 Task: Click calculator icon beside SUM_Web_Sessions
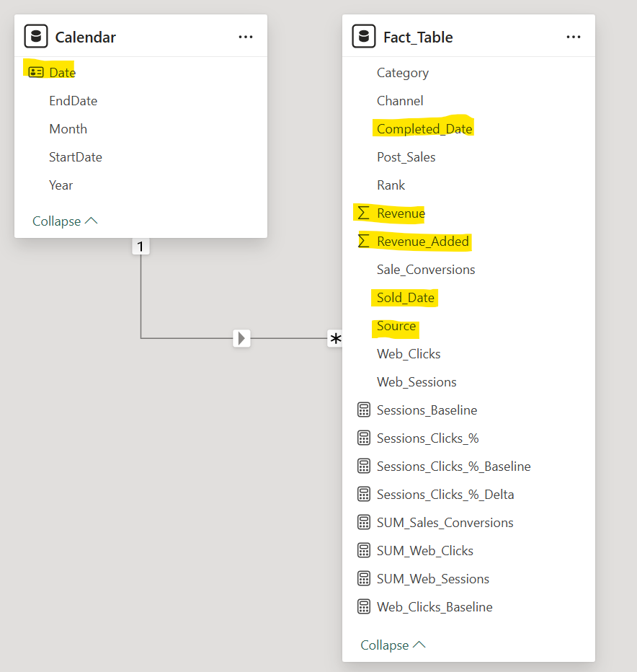click(x=364, y=579)
